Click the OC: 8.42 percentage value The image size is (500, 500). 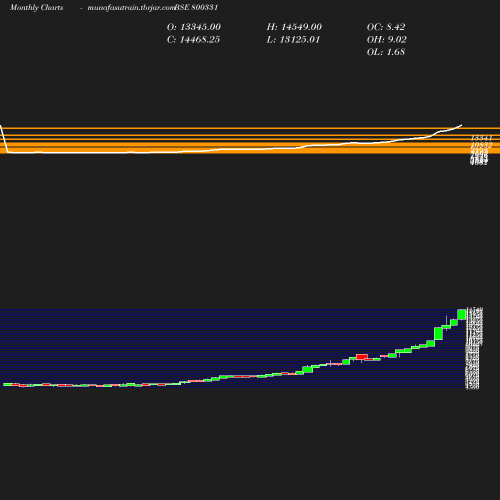[x=386, y=27]
